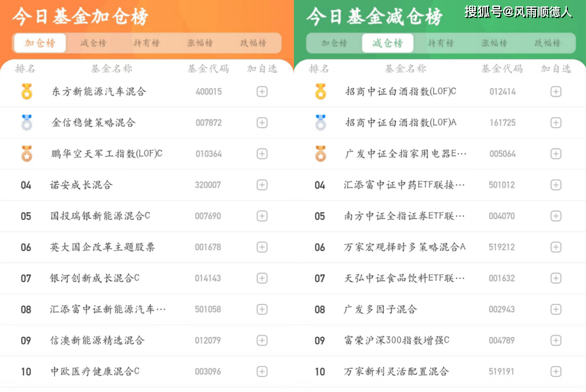This screenshot has width=586, height=392.
Task: Click plus icon for fund 004070
Action: [x=556, y=216]
